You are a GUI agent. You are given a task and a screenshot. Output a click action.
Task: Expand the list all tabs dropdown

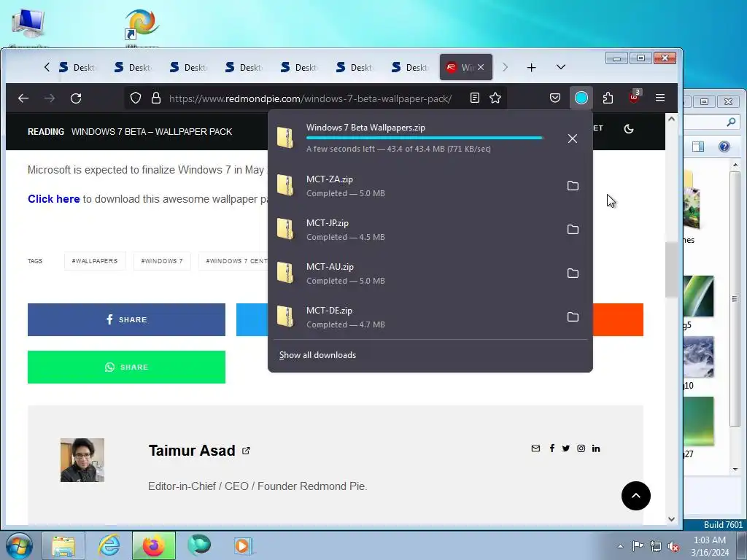point(561,67)
